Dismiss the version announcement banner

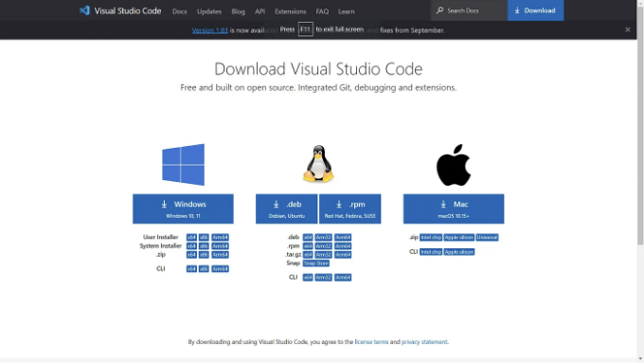[x=628, y=29]
